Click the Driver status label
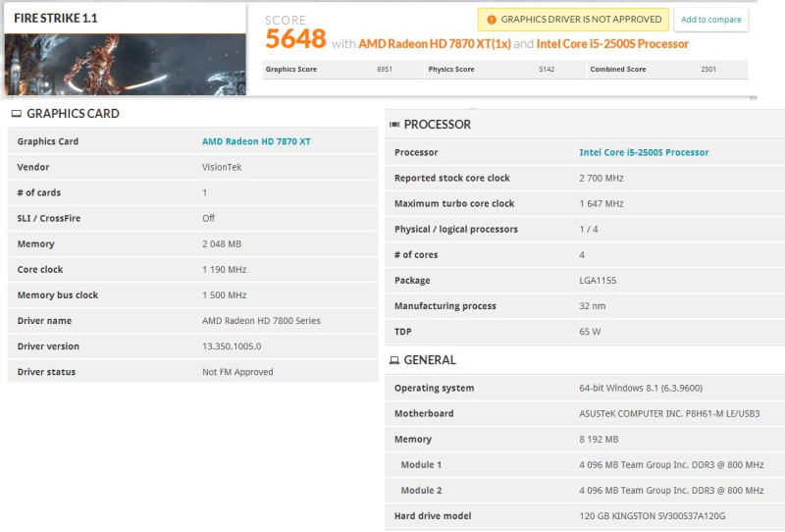The image size is (785, 532). [x=46, y=372]
